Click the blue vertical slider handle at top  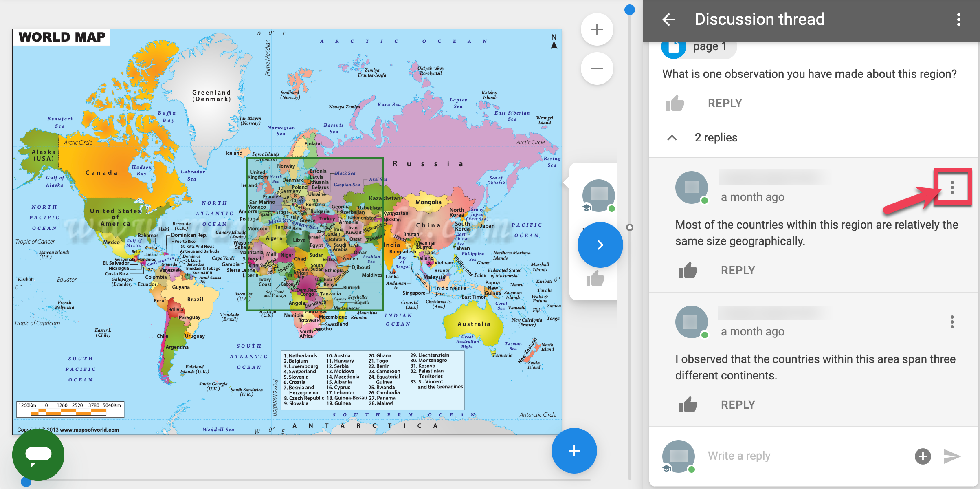[x=630, y=10]
